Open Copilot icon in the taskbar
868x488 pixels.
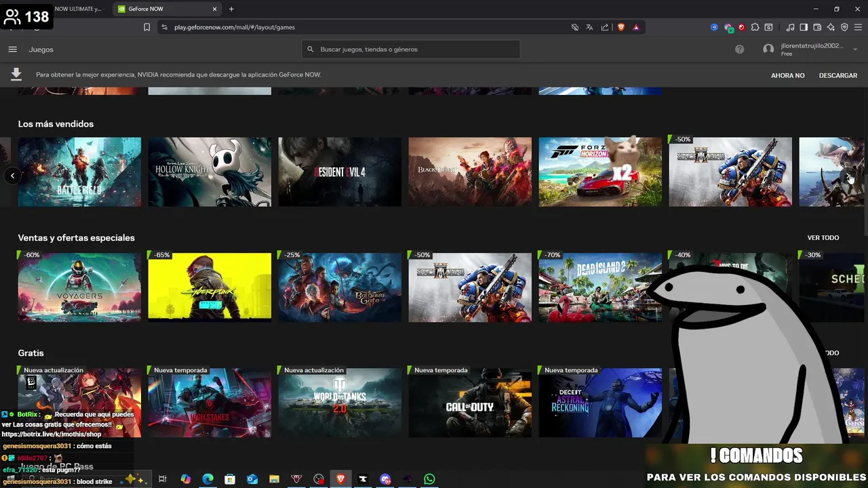coord(186,479)
